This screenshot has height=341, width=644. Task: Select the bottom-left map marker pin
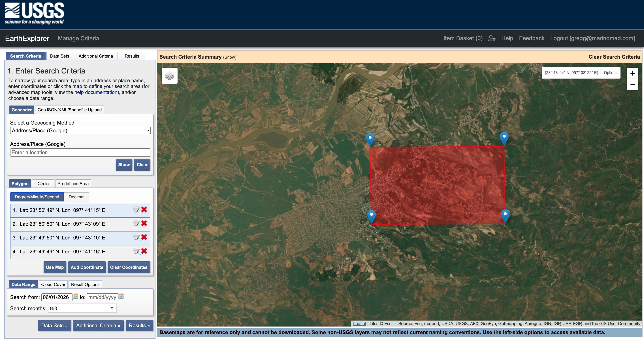coord(372,217)
